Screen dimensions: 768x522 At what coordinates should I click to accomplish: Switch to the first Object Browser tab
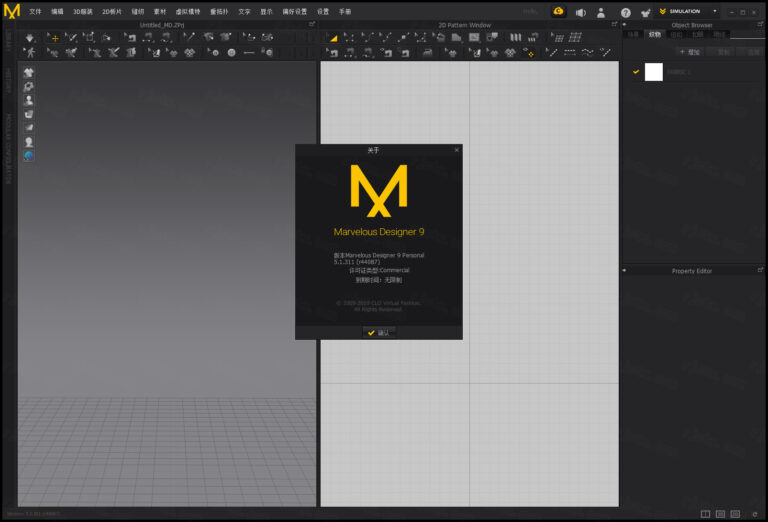tap(633, 34)
